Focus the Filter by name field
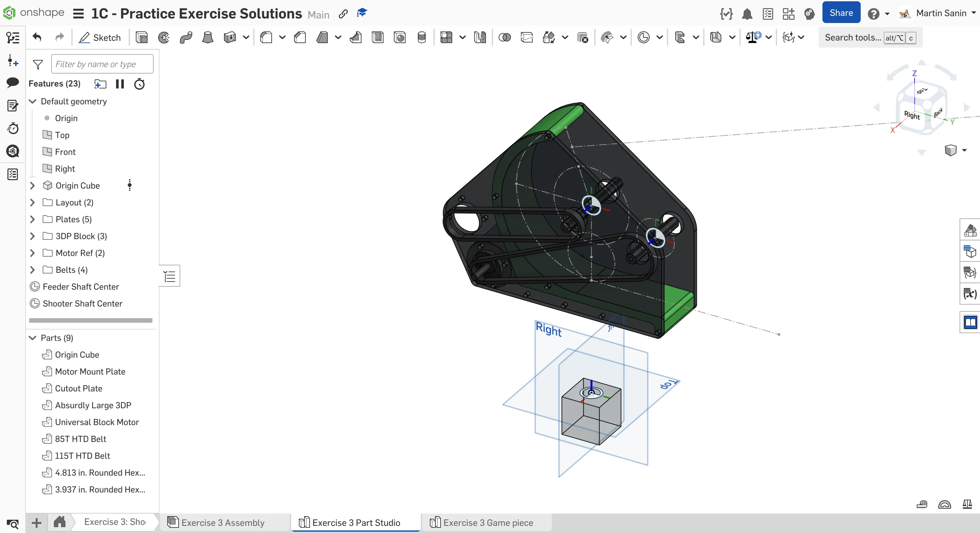 pyautogui.click(x=102, y=64)
